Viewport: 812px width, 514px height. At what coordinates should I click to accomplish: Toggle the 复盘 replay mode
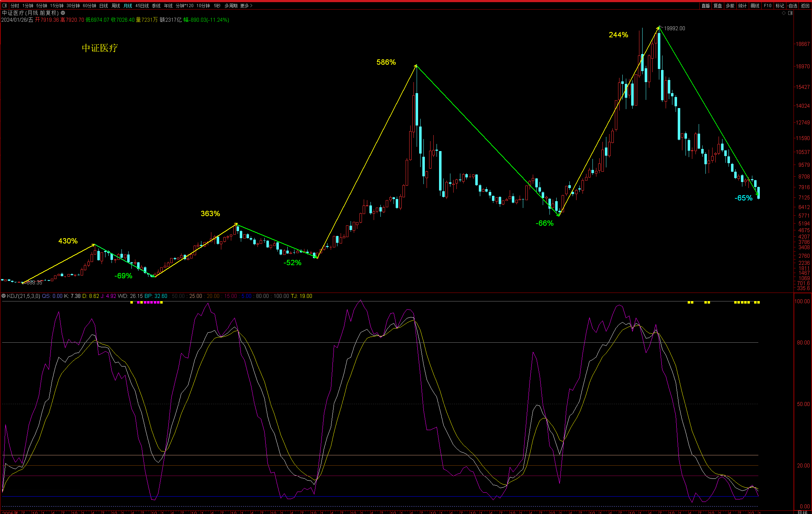click(x=718, y=6)
